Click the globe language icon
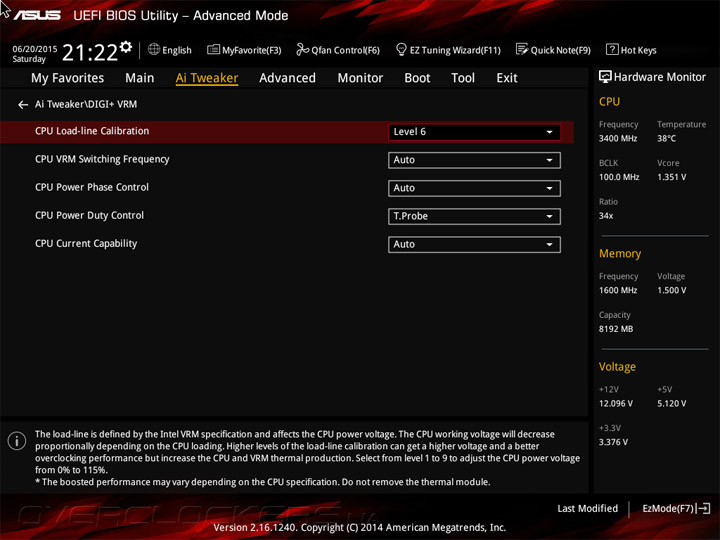The height and width of the screenshot is (540, 720). (154, 49)
